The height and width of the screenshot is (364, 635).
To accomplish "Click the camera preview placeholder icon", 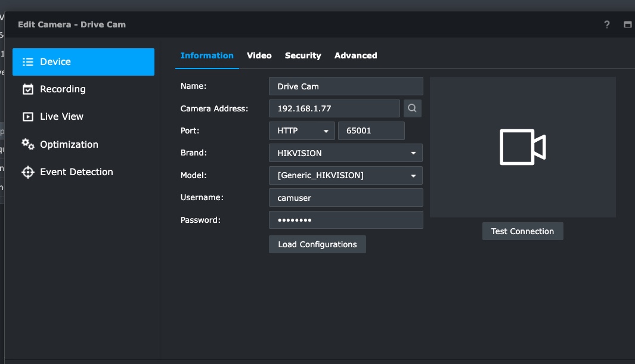I will [x=522, y=147].
